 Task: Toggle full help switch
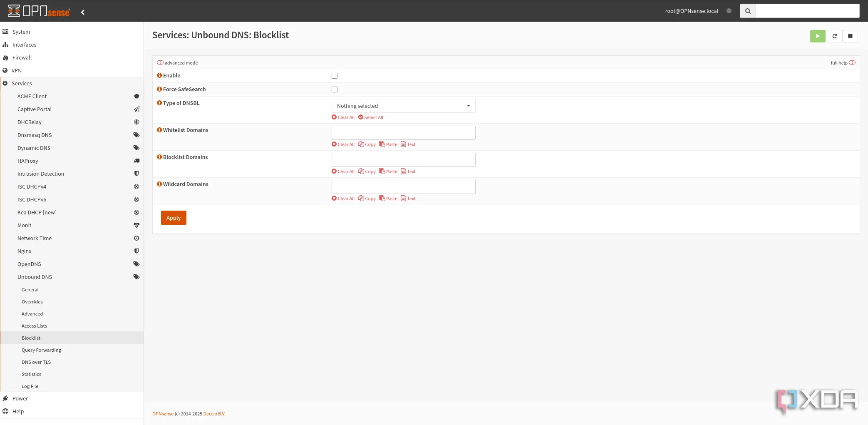[x=852, y=63]
